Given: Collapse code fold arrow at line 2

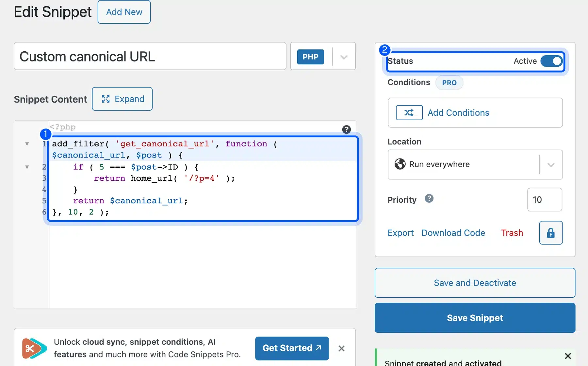Looking at the screenshot, I should click(27, 167).
